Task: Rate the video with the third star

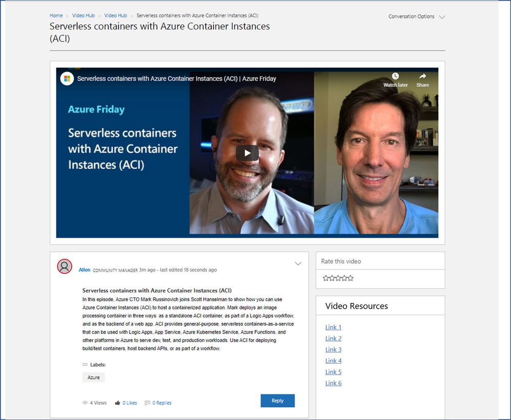Action: click(338, 278)
